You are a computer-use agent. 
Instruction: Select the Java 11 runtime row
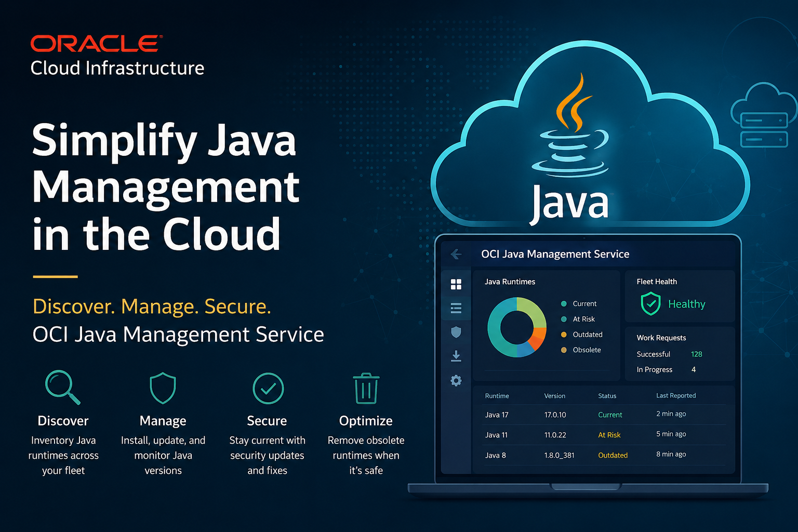(x=604, y=435)
